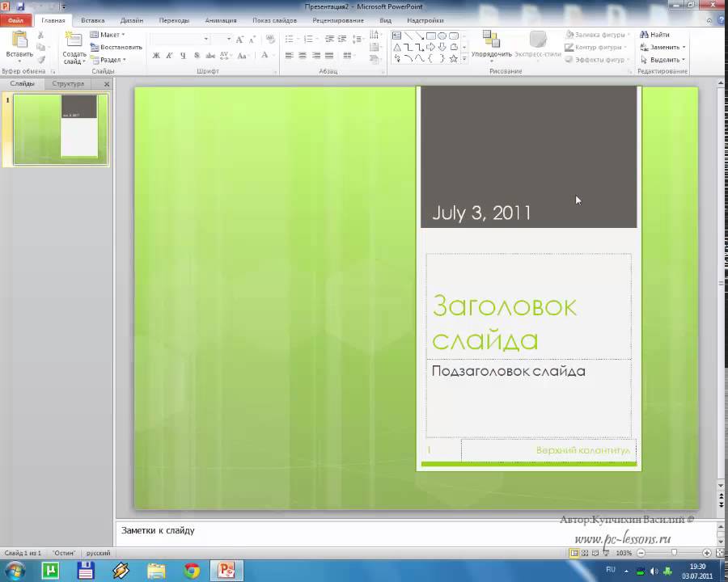Screen dimensions: 728x582
Task: Select the triangle shape
Action: [397, 47]
